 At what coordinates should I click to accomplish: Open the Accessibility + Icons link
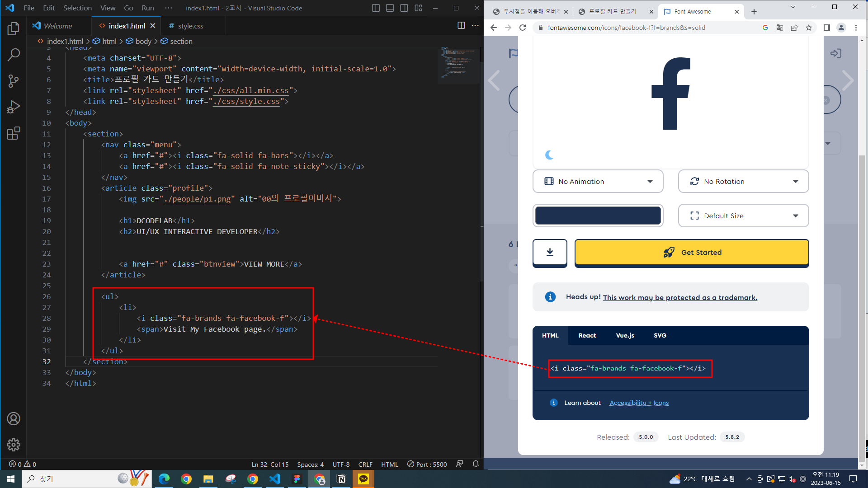(x=639, y=403)
